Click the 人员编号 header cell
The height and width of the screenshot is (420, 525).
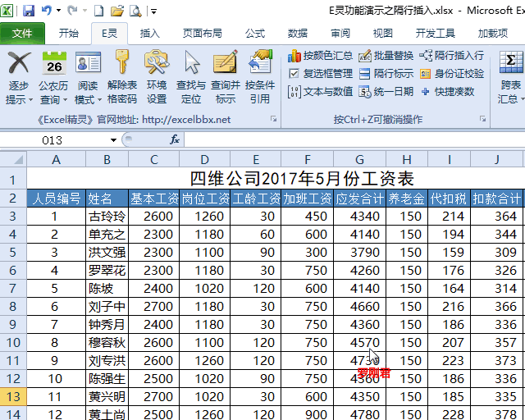[57, 199]
